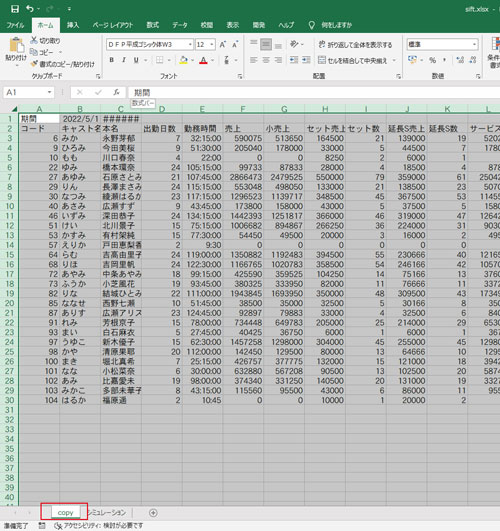Switch to the Data ribbon tab
The image size is (500, 531).
180,25
